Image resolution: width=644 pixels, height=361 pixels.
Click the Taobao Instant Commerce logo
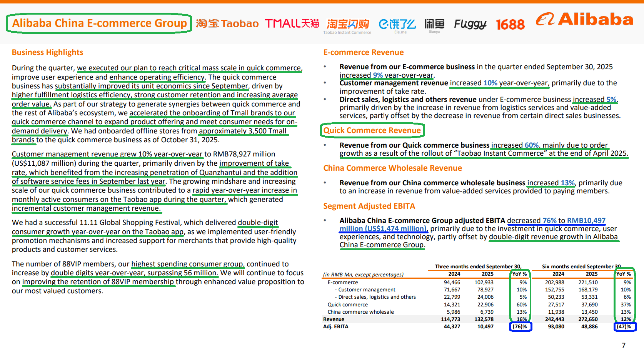tap(347, 25)
